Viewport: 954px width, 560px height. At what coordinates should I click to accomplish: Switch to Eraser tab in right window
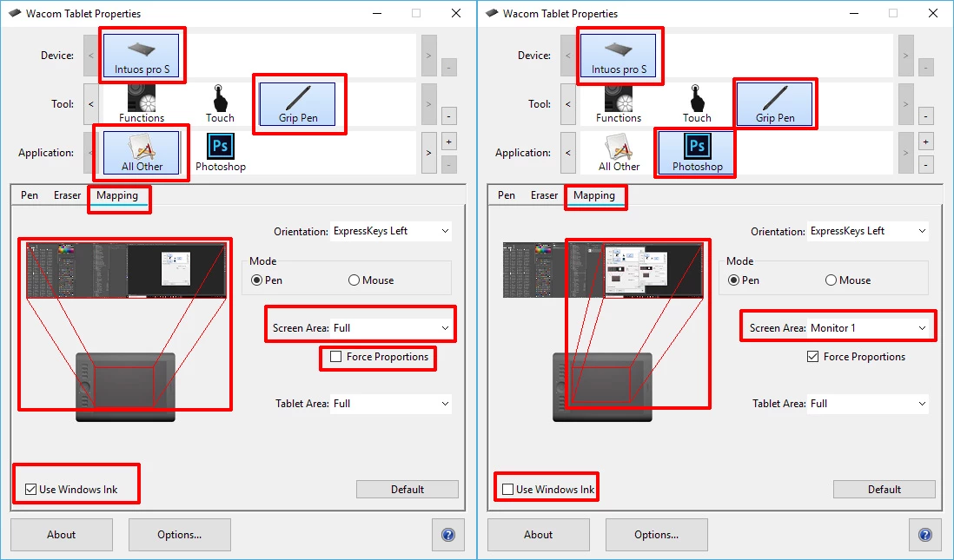click(544, 195)
